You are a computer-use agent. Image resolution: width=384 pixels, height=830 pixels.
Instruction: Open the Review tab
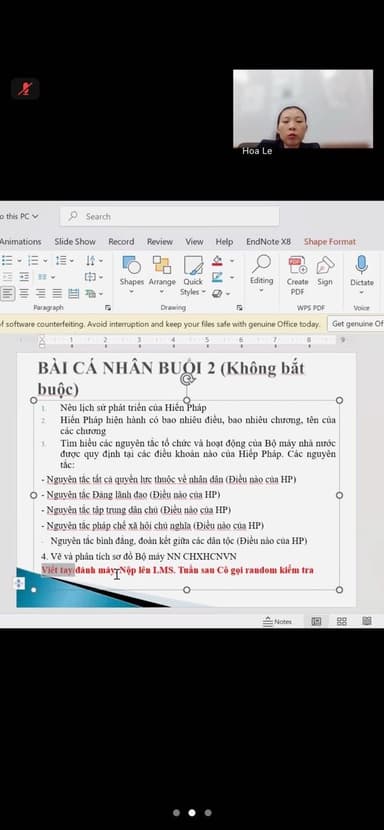coord(160,241)
